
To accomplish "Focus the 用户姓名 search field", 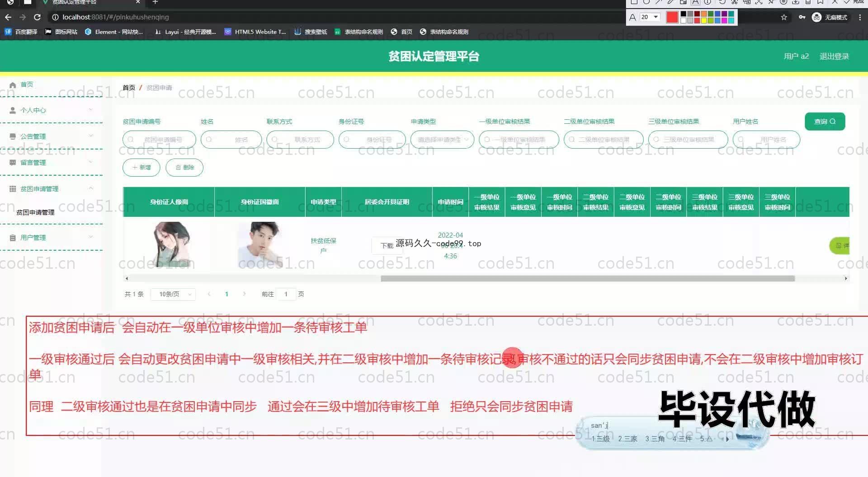I will 766,140.
